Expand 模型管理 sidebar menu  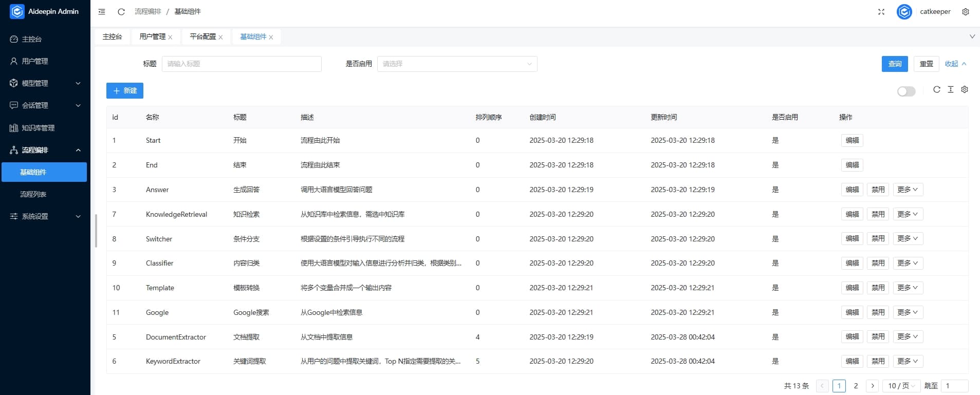(45, 83)
